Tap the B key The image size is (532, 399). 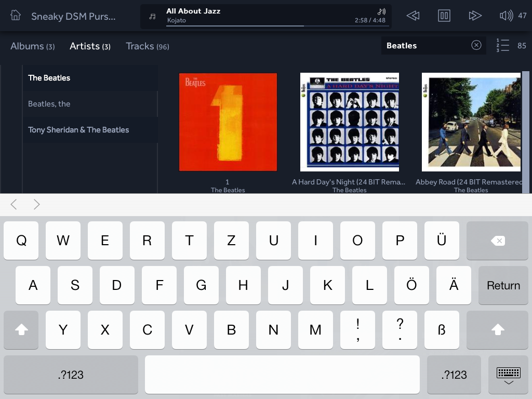[x=231, y=330]
